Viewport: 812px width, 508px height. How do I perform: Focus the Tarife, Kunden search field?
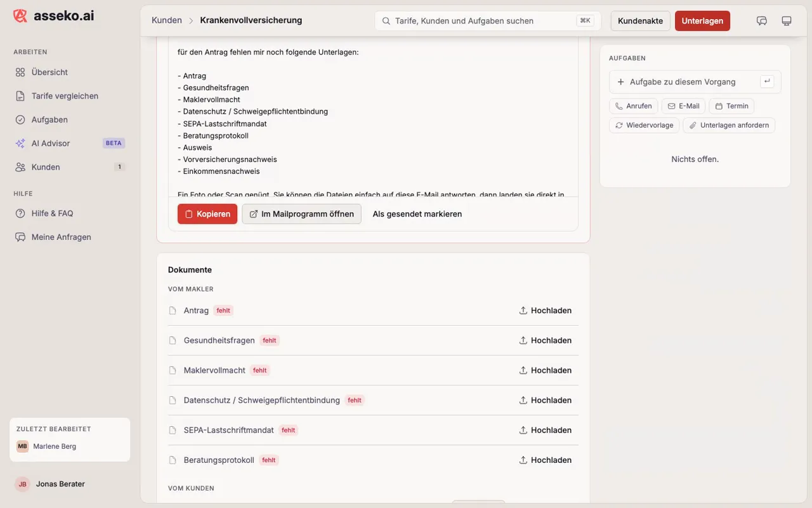pyautogui.click(x=488, y=21)
